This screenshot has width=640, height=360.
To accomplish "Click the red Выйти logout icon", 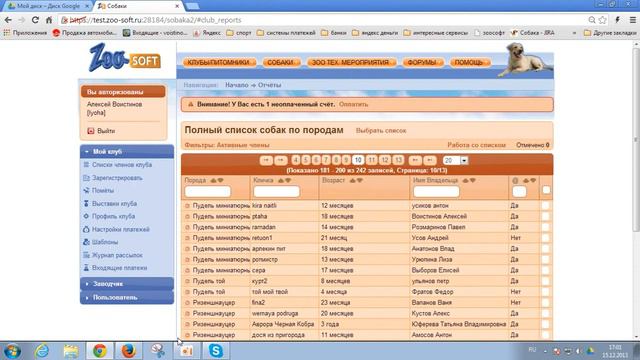I will pyautogui.click(x=91, y=131).
